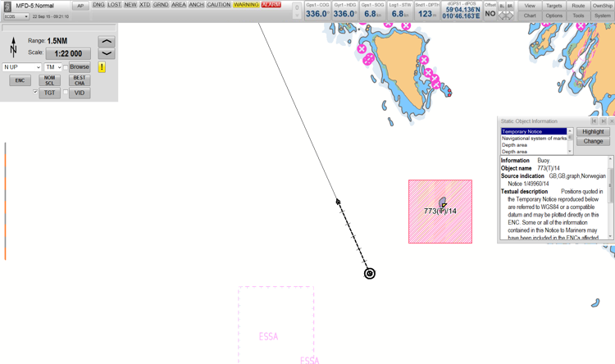Go to previous object in Static Object Information

click(594, 121)
